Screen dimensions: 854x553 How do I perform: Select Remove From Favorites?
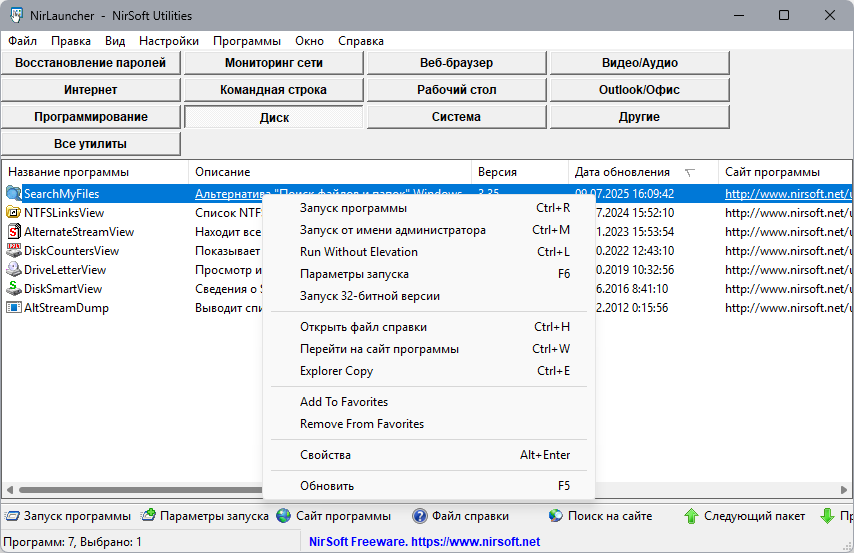coord(429,424)
